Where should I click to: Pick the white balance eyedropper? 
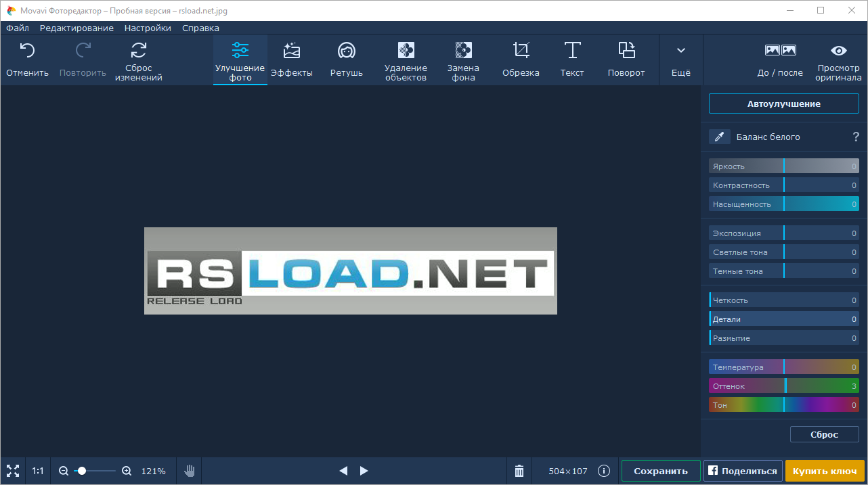(x=720, y=137)
